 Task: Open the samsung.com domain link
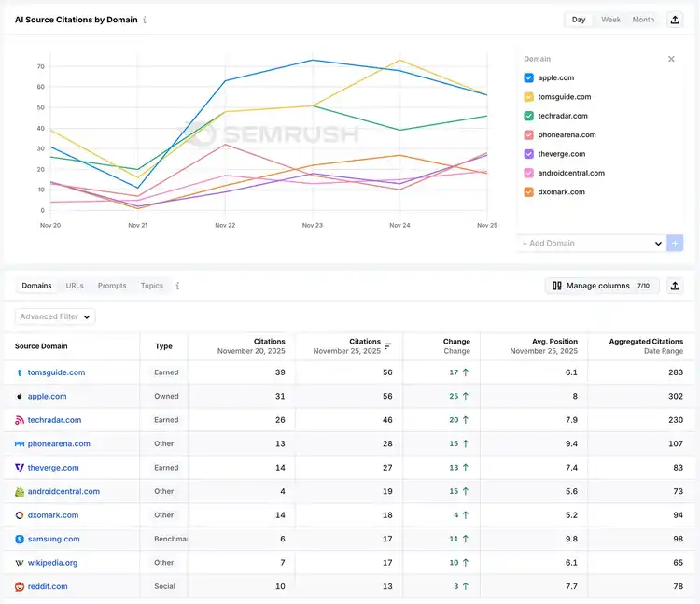click(53, 539)
